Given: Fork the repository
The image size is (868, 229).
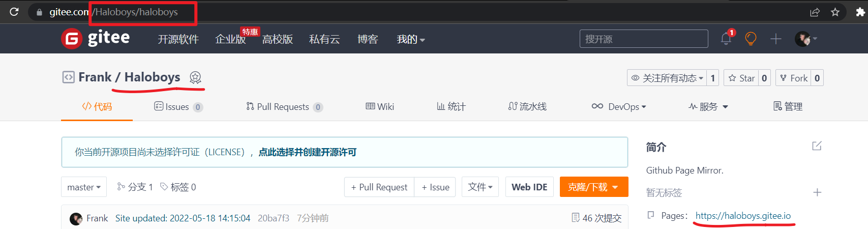Looking at the screenshot, I should click(x=793, y=78).
